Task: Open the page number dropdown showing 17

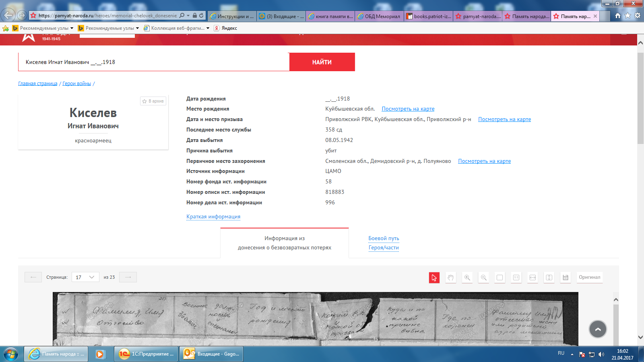Action: pos(85,277)
